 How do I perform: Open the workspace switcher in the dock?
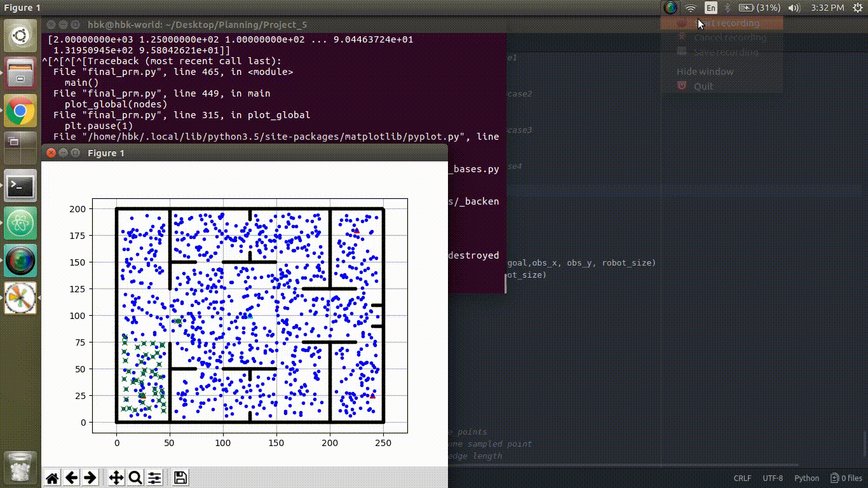pos(20,149)
